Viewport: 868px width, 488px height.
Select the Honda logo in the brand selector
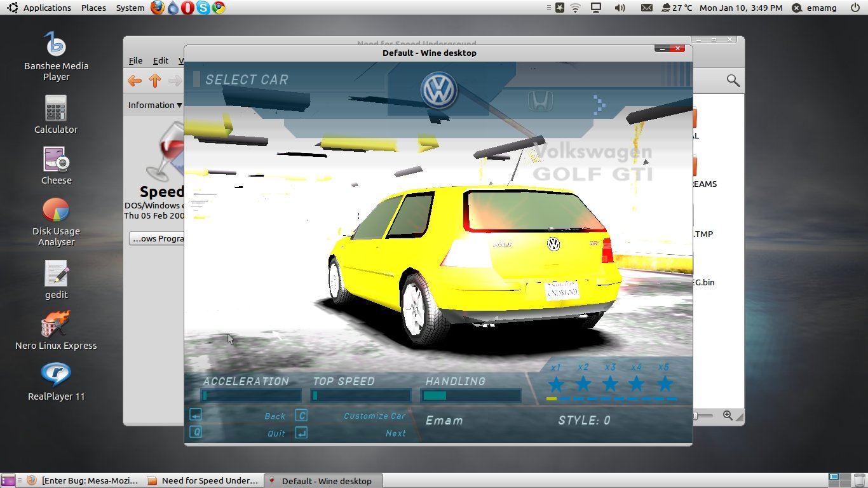point(540,101)
